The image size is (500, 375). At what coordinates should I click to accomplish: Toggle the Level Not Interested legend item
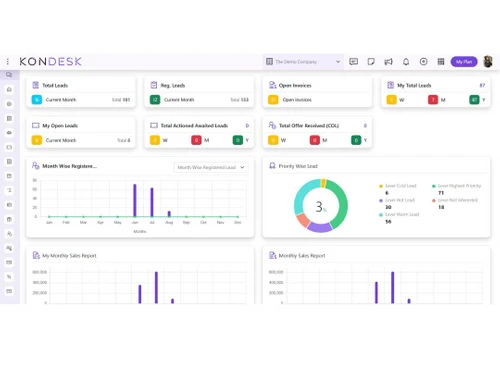455,200
